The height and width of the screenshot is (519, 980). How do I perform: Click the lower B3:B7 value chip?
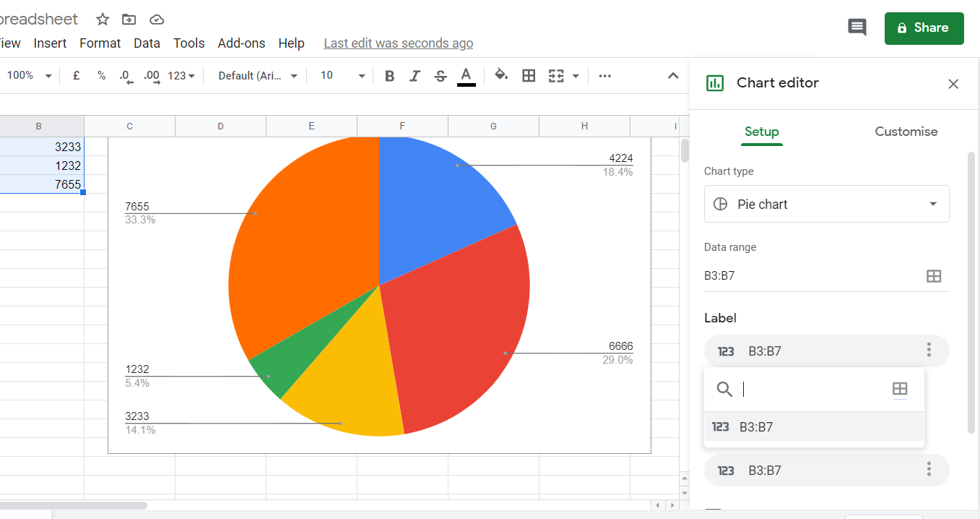tap(827, 470)
